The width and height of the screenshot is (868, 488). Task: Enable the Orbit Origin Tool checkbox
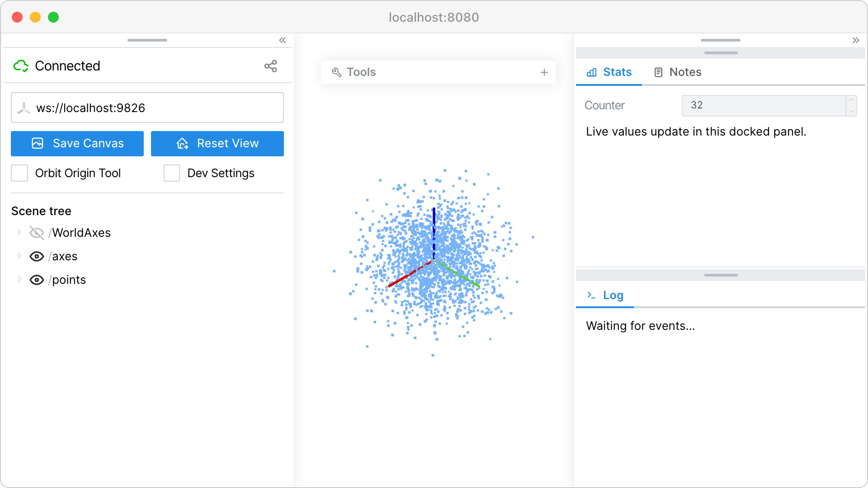pyautogui.click(x=19, y=173)
